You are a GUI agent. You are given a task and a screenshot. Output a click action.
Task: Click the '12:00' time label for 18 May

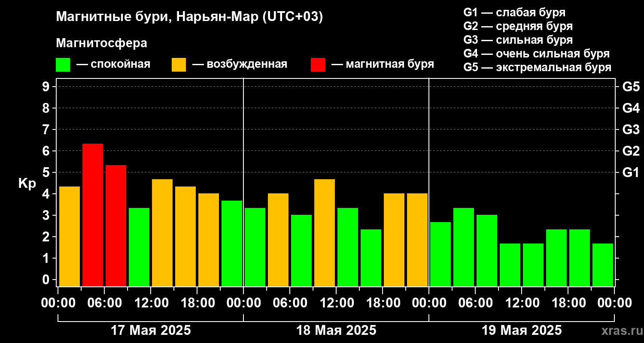(336, 303)
